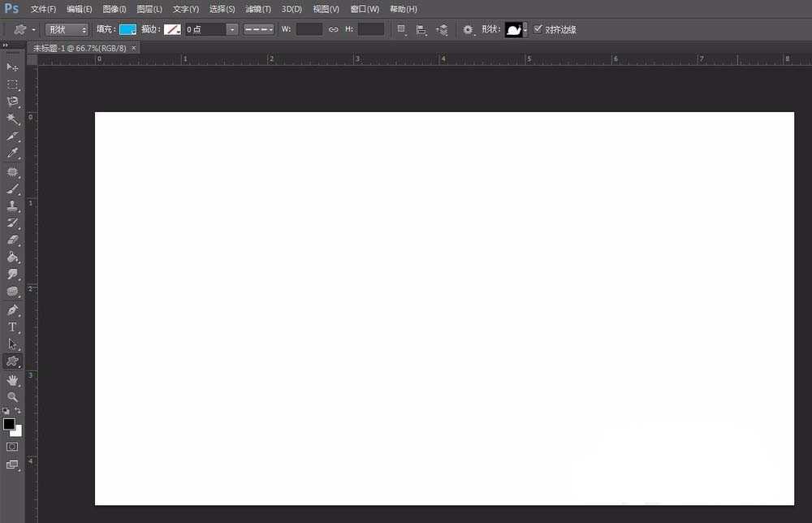Viewport: 812px width, 523px height.
Task: Toggle the align edges checkbox
Action: pyautogui.click(x=538, y=29)
